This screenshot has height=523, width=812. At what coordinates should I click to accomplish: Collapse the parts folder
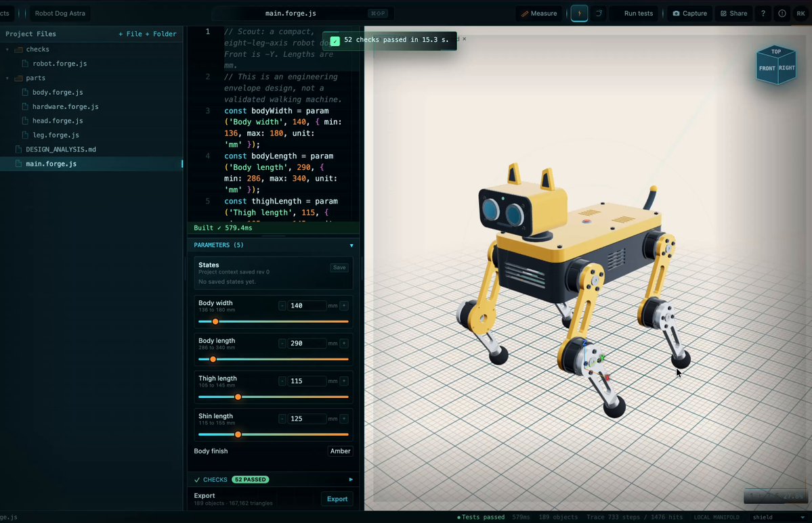7,78
